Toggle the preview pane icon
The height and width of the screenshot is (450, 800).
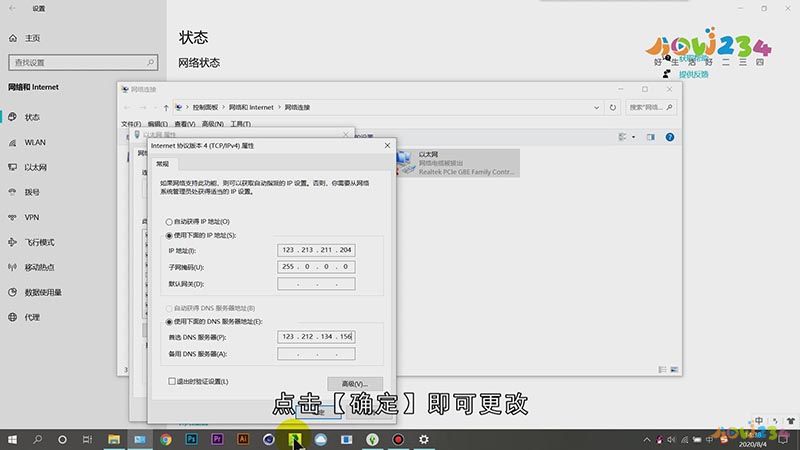[651, 137]
